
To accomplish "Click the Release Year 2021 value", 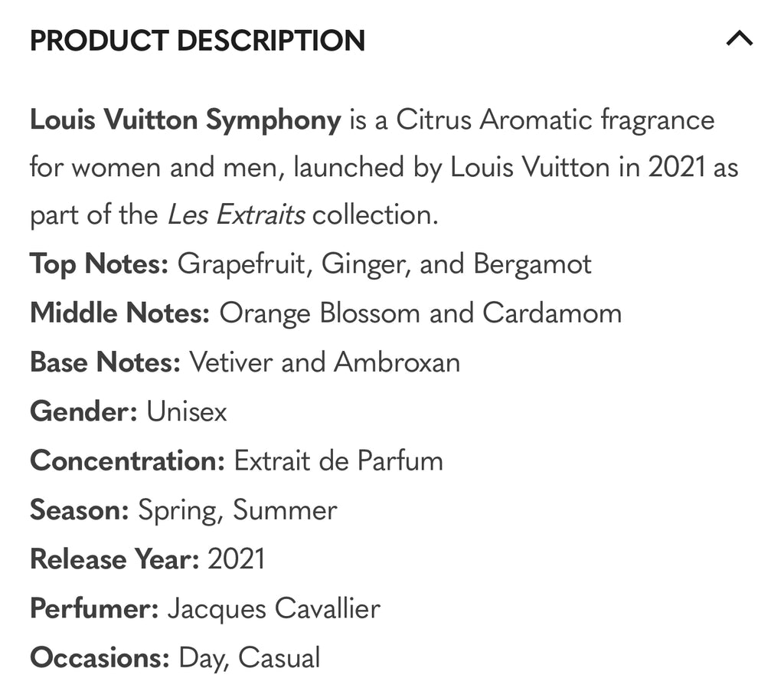I will click(237, 559).
